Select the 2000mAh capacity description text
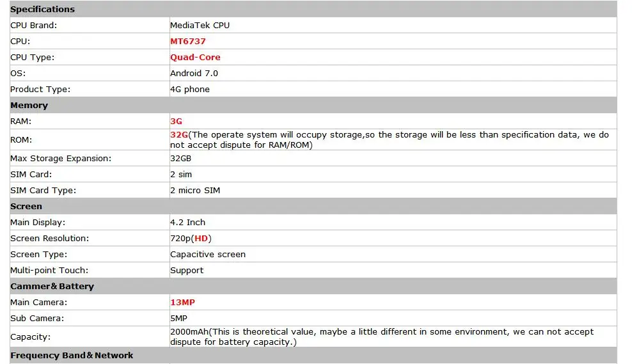Viewport: 632px width, 364px height. pyautogui.click(x=382, y=337)
